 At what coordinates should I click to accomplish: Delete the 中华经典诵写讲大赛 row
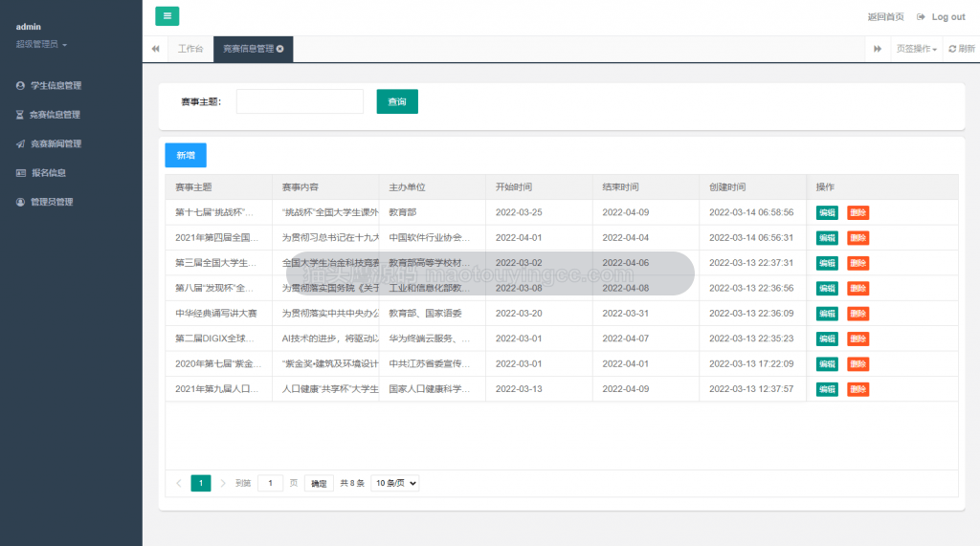pos(858,314)
